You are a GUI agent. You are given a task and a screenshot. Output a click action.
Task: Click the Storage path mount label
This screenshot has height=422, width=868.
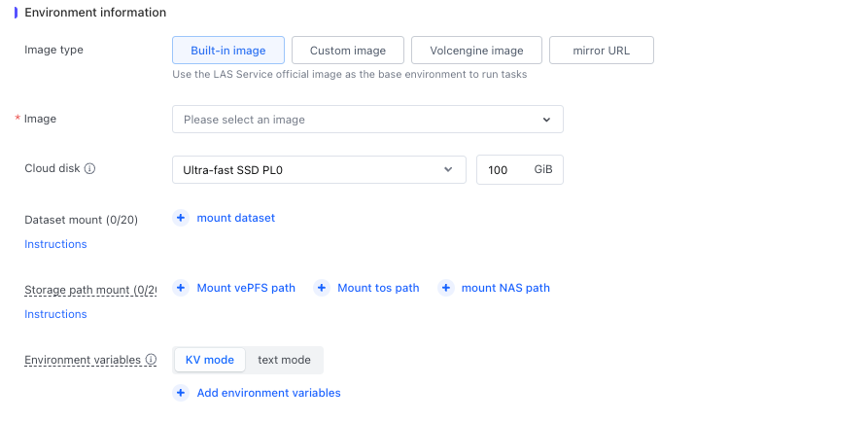coord(90,290)
